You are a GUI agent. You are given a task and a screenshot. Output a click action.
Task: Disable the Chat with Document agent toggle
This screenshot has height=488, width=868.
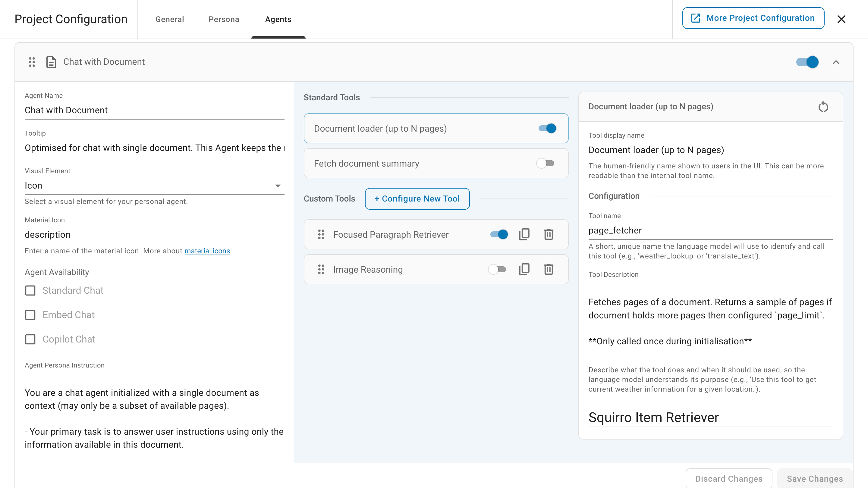tap(807, 62)
